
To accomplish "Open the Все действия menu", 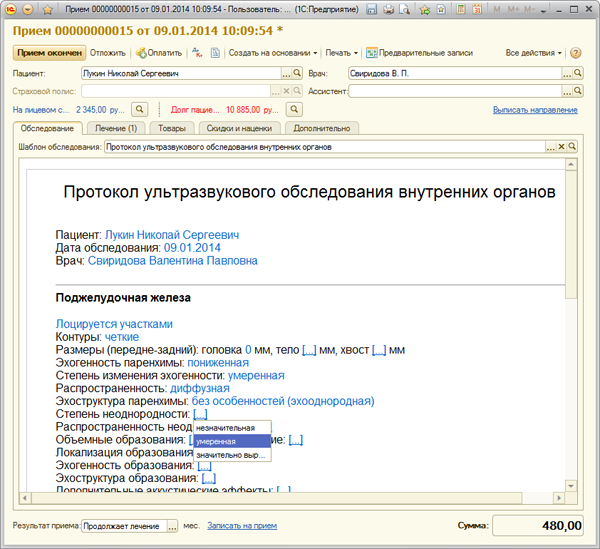I will pos(533,53).
